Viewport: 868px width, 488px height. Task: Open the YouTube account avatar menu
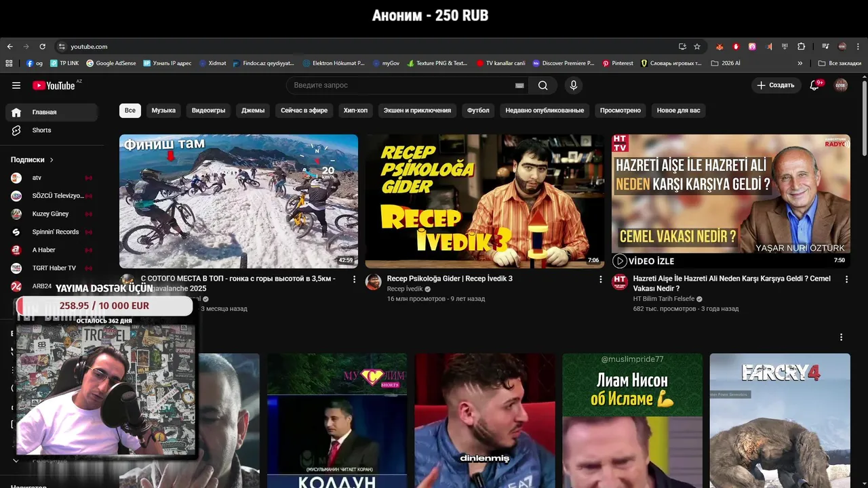(x=841, y=85)
